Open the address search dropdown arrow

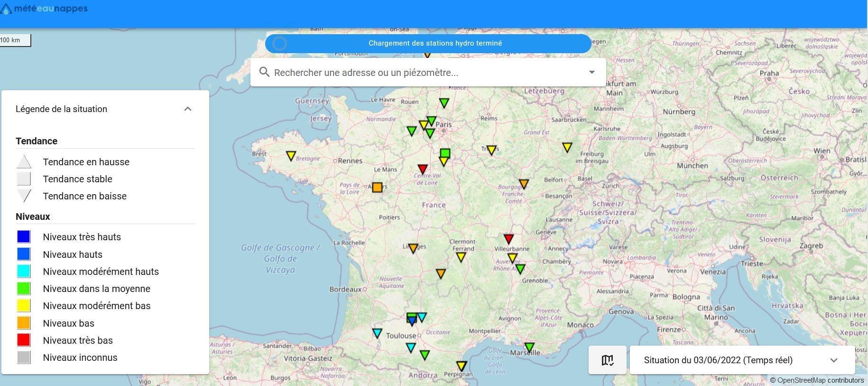click(591, 72)
